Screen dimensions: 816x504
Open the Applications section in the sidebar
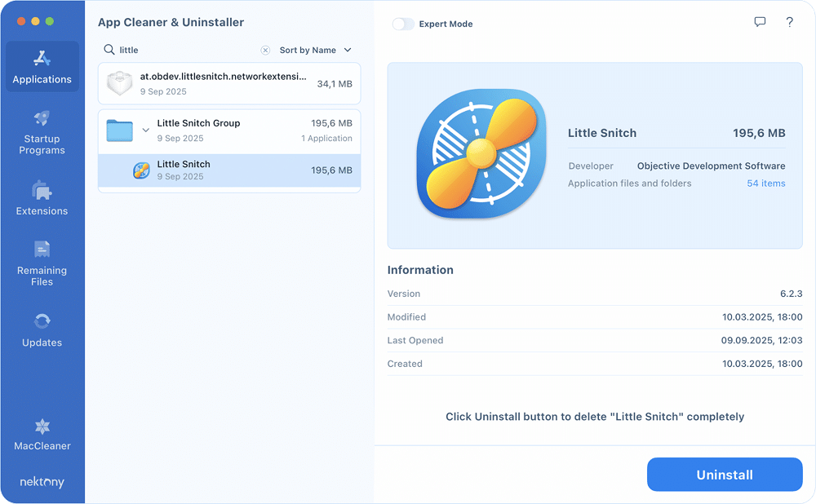[42, 66]
